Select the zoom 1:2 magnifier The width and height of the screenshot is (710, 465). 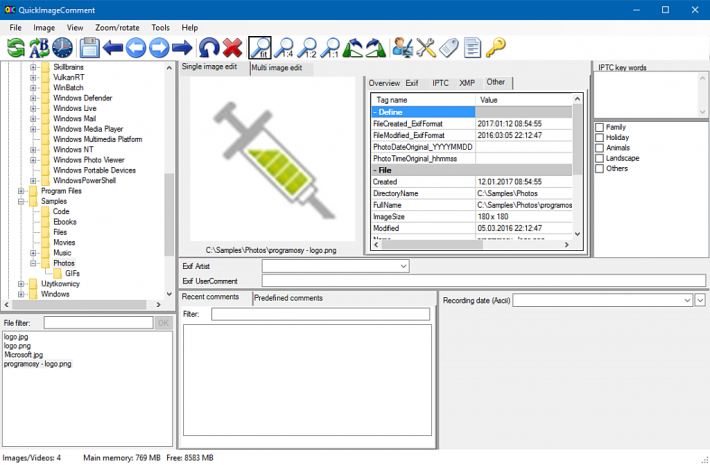coord(308,48)
